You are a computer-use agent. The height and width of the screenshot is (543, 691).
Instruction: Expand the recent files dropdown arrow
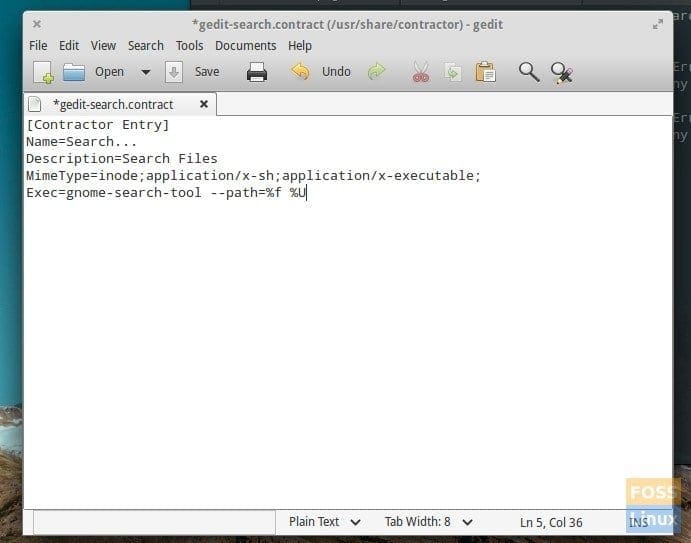pyautogui.click(x=145, y=72)
